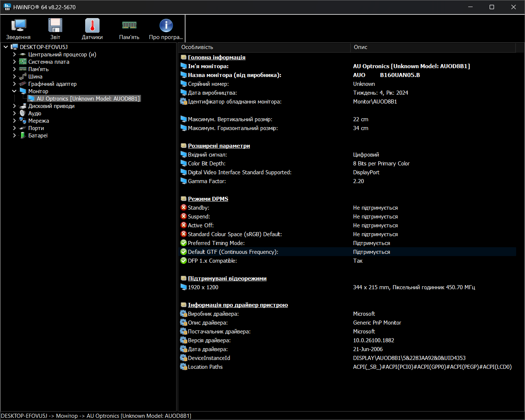Viewport: 525px width, 420px height.
Task: Click the status bar path text
Action: tap(96, 416)
